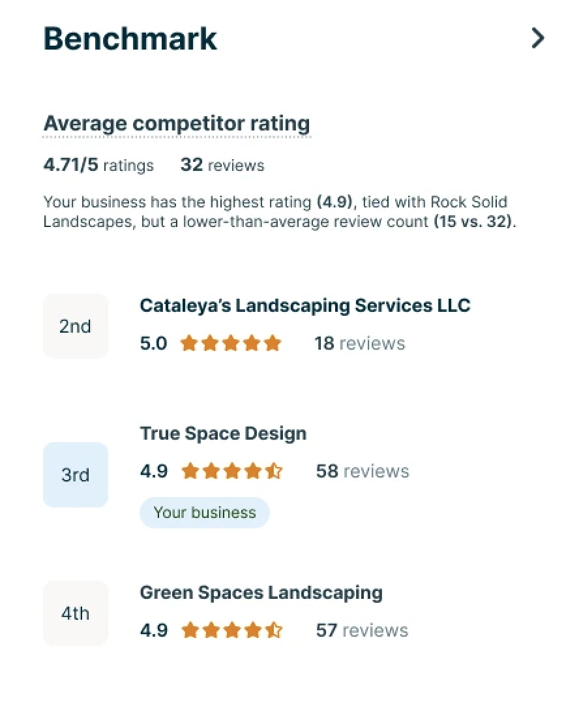579x728 pixels.
Task: Select the 3rd rank badge
Action: click(x=75, y=475)
